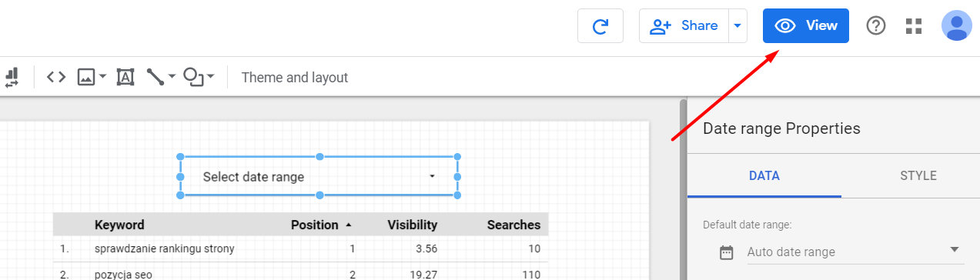
Task: Click the community visualizations icon
Action: (12, 77)
